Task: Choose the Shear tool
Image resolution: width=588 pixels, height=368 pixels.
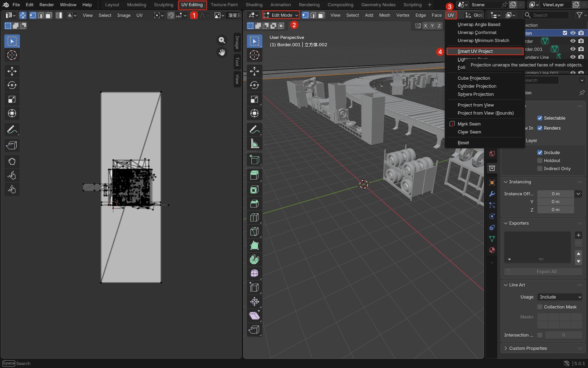Action: tap(254, 315)
